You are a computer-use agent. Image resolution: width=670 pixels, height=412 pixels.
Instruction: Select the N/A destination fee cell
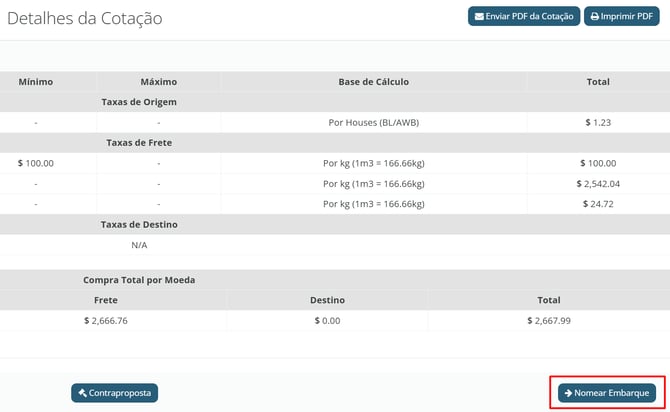[139, 244]
